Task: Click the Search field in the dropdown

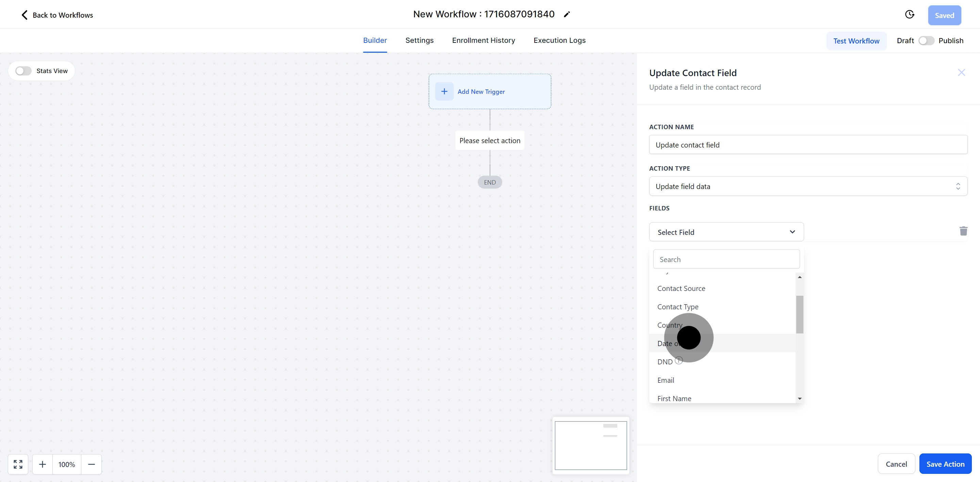Action: tap(726, 259)
